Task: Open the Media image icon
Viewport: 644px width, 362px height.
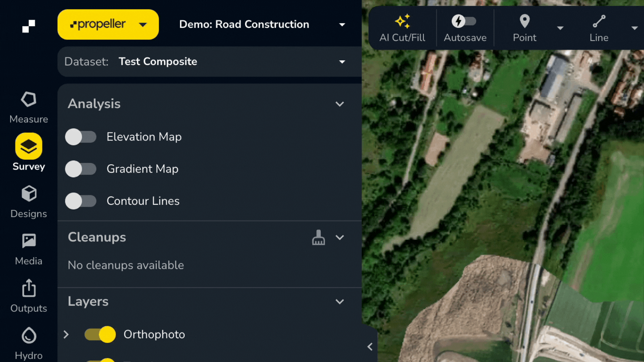Action: [x=29, y=241]
